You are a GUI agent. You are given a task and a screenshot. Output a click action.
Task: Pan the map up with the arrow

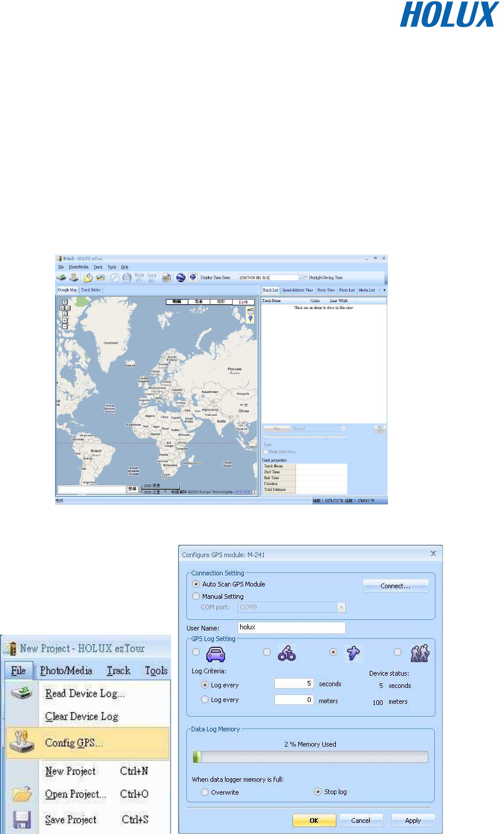coord(65,302)
